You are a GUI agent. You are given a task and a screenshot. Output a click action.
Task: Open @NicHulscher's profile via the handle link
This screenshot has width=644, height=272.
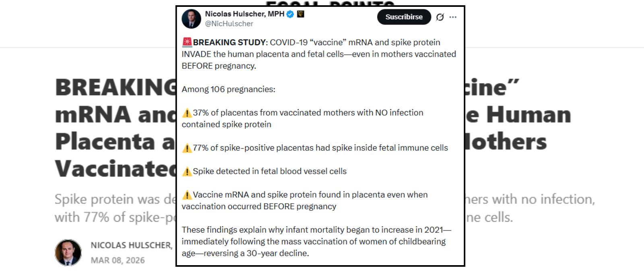coord(229,23)
